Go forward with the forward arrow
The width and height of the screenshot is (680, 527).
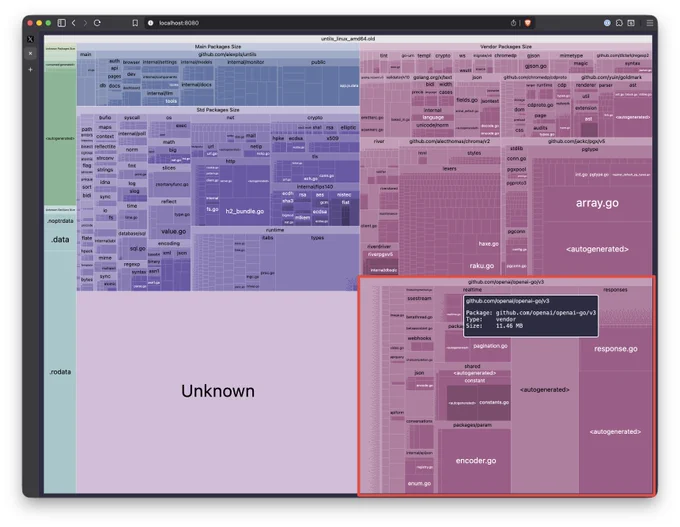85,23
